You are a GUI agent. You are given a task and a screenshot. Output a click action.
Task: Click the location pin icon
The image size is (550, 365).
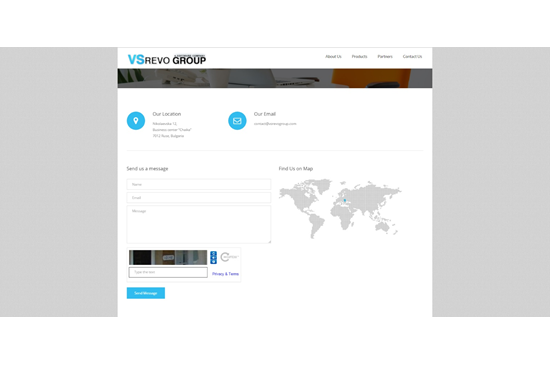coord(136,121)
